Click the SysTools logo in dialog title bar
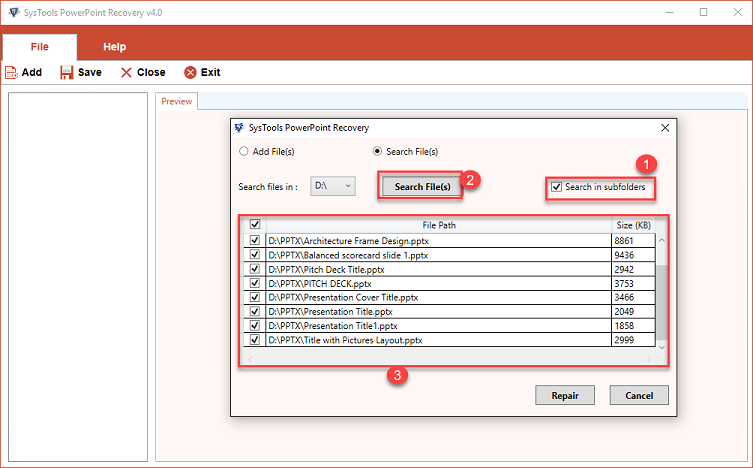 click(x=239, y=128)
